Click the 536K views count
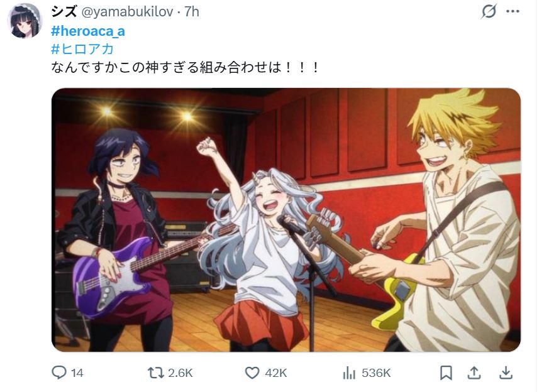Screen dimensions: 539x392 pyautogui.click(x=376, y=373)
